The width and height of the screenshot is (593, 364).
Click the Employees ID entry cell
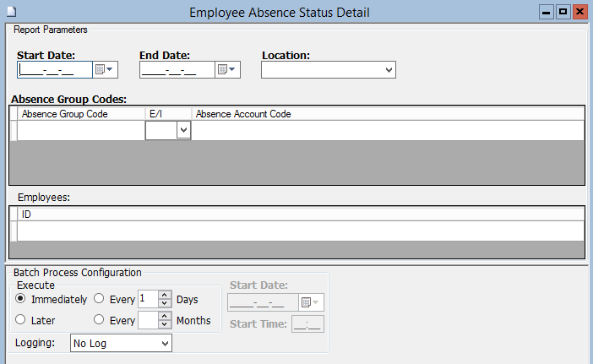pyautogui.click(x=296, y=231)
